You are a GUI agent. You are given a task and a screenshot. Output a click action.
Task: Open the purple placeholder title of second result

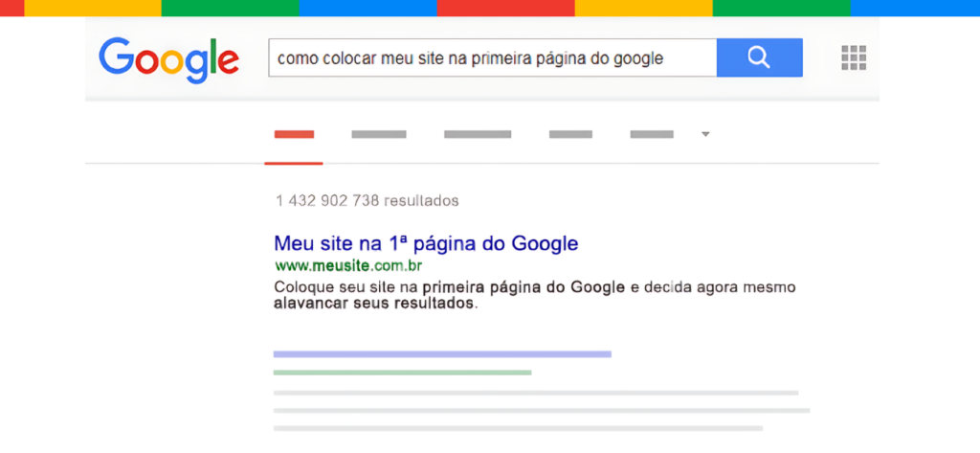pos(442,354)
